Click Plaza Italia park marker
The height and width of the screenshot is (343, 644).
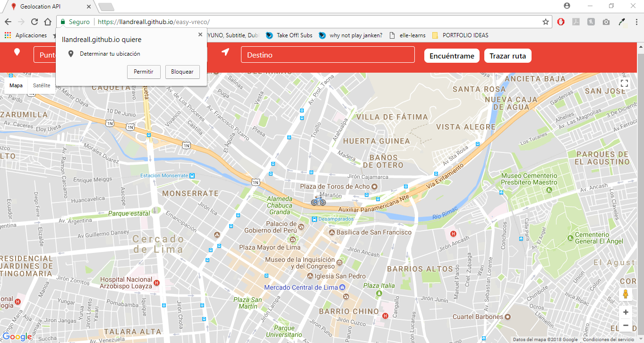click(379, 293)
